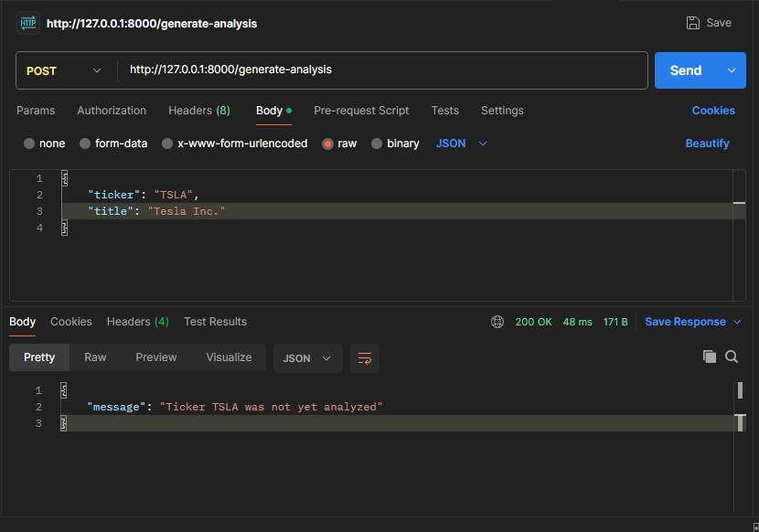This screenshot has width=759, height=532.
Task: Select the none body type radio button
Action: coord(30,144)
